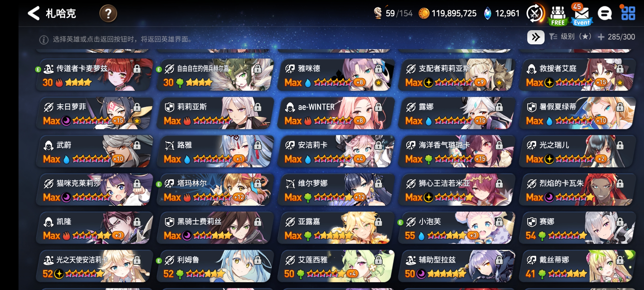644x290 pixels.
Task: Open the chat bubble icon
Action: pyautogui.click(x=605, y=13)
